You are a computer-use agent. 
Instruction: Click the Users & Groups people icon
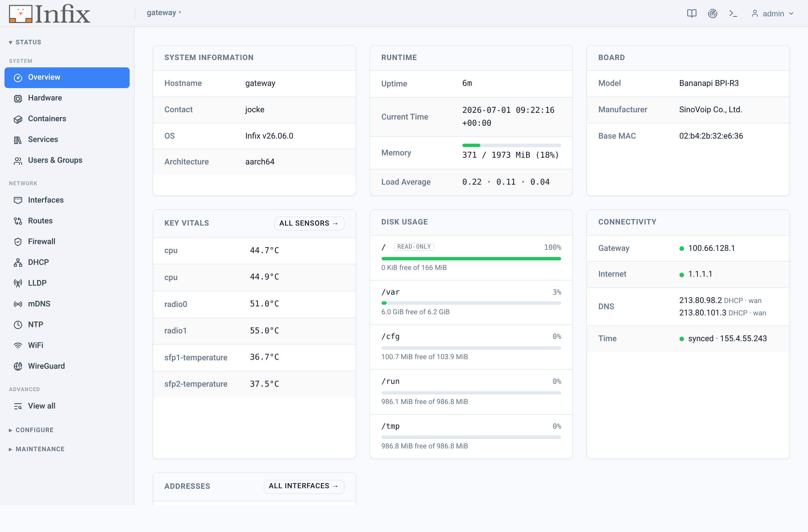[x=18, y=160]
